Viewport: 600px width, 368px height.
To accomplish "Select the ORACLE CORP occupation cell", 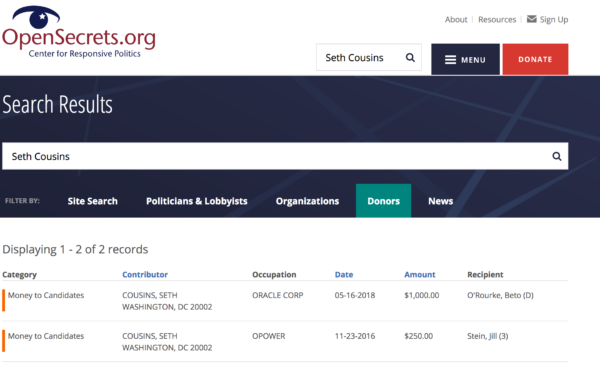I will 277,295.
